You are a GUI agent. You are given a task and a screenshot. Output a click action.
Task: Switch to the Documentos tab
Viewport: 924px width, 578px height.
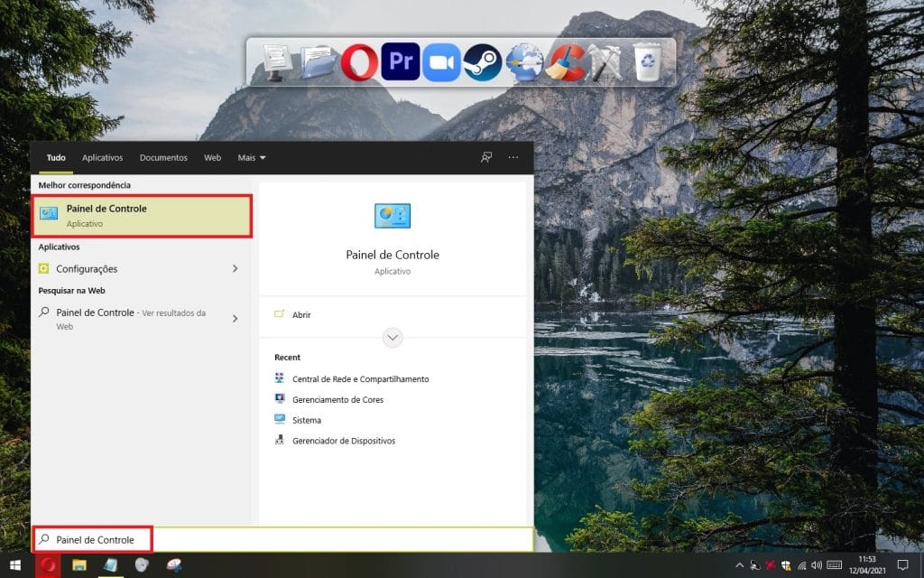coord(163,157)
